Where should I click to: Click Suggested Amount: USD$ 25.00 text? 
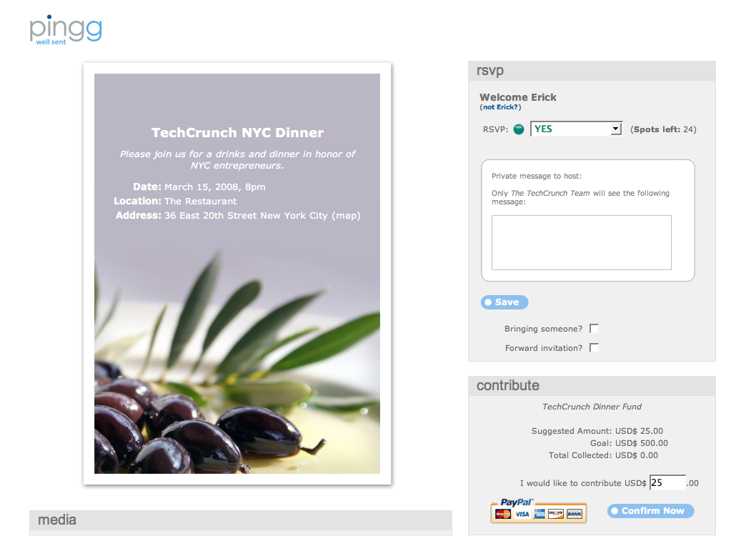pyautogui.click(x=597, y=431)
